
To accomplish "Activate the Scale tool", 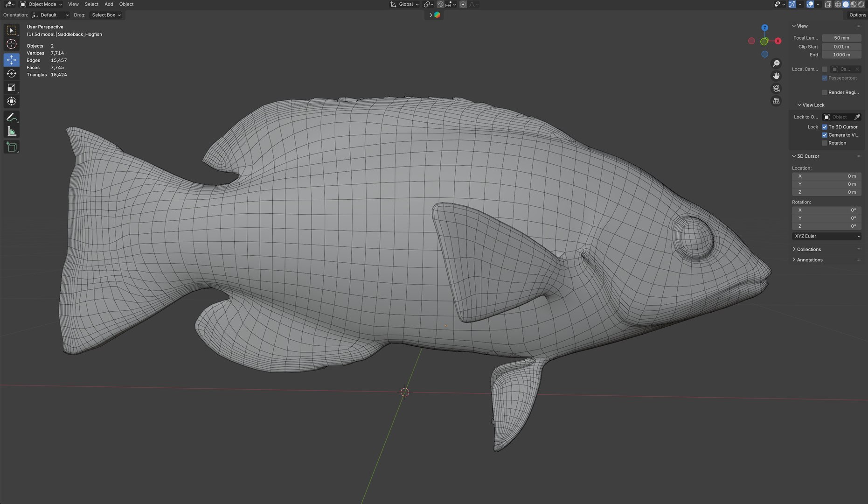I will click(x=12, y=88).
